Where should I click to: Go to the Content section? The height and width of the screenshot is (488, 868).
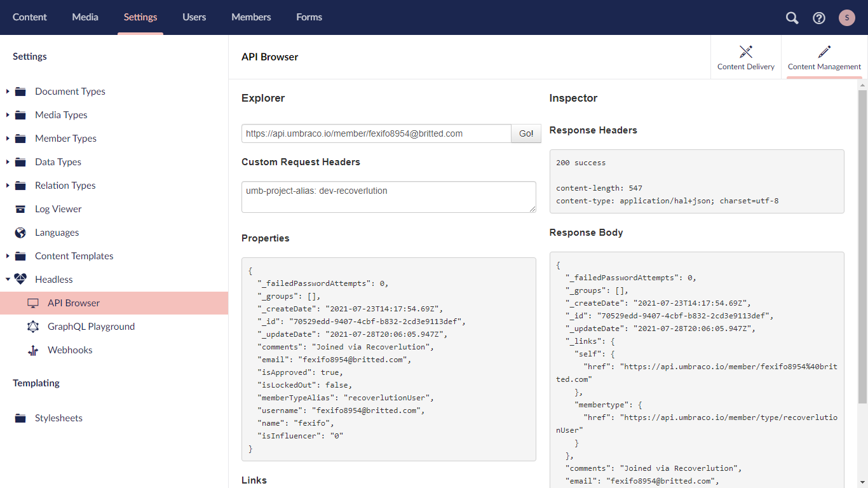coord(30,17)
